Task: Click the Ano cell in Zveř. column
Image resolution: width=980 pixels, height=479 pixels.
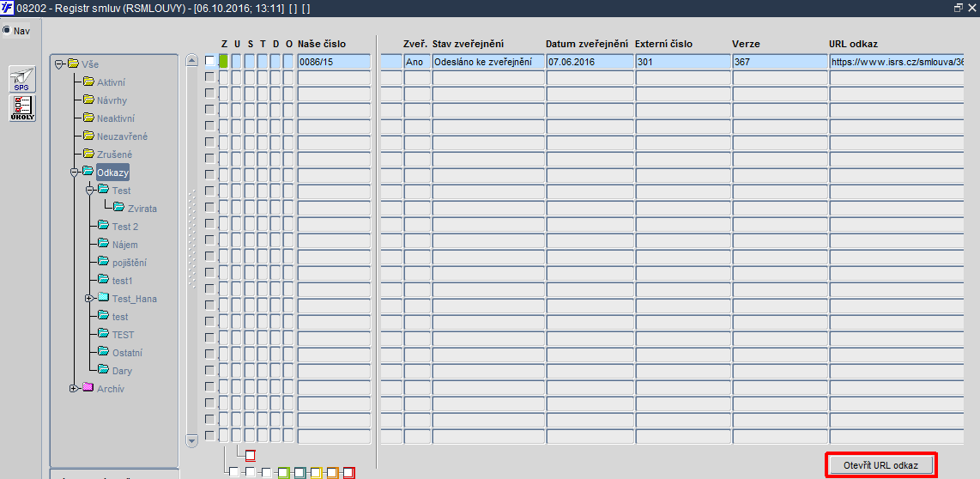Action: pyautogui.click(x=417, y=61)
